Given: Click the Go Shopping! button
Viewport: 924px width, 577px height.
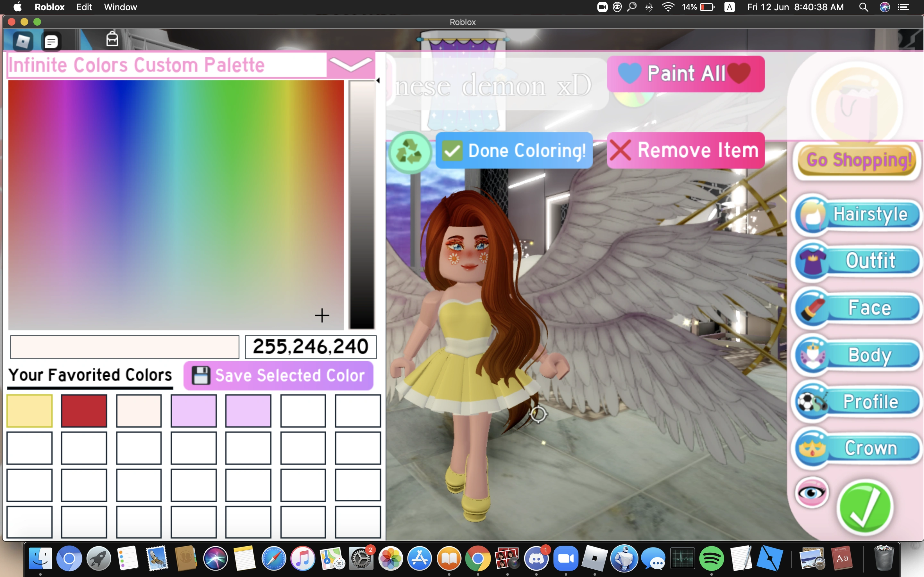Looking at the screenshot, I should tap(857, 160).
